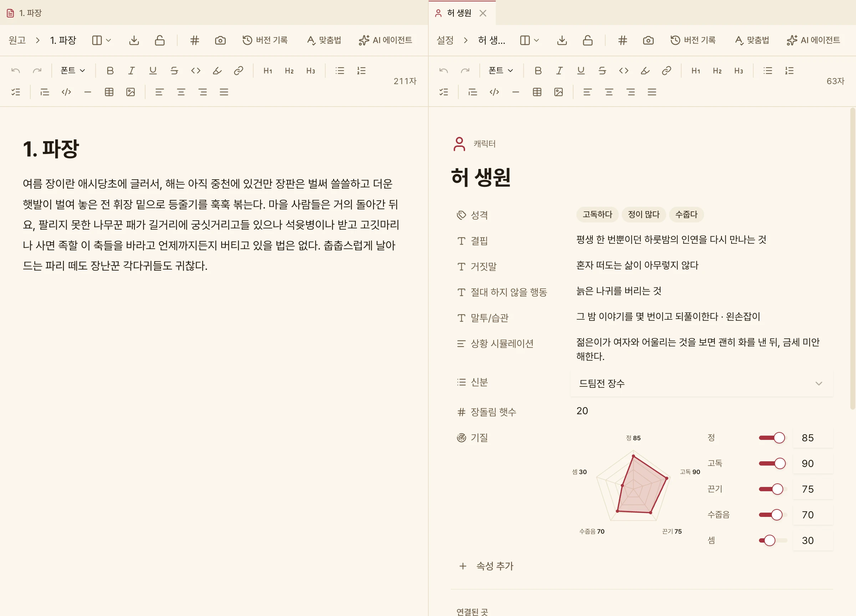Click undo in the right editor toolbar
856x616 pixels.
pyautogui.click(x=443, y=71)
